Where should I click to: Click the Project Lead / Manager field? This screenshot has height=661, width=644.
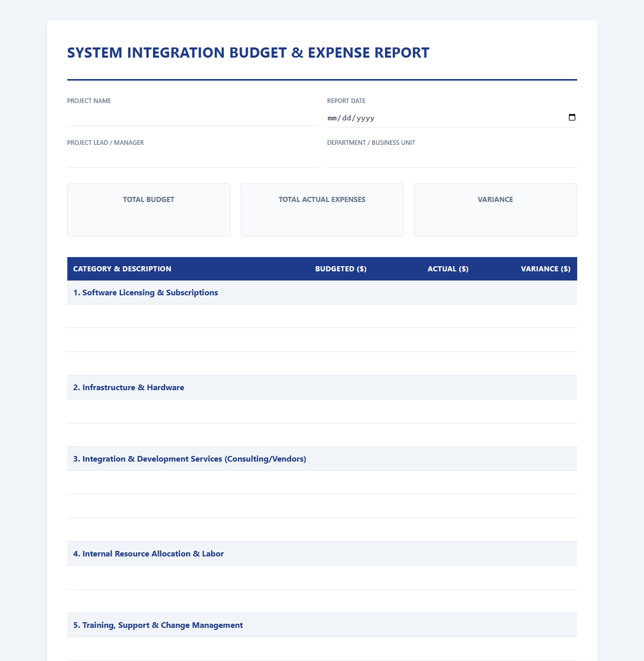click(192, 159)
